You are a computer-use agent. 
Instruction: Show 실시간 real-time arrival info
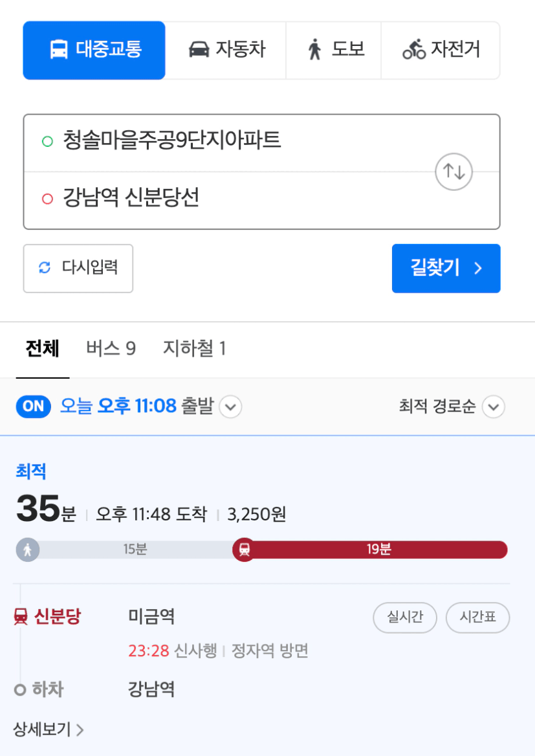[x=405, y=617]
